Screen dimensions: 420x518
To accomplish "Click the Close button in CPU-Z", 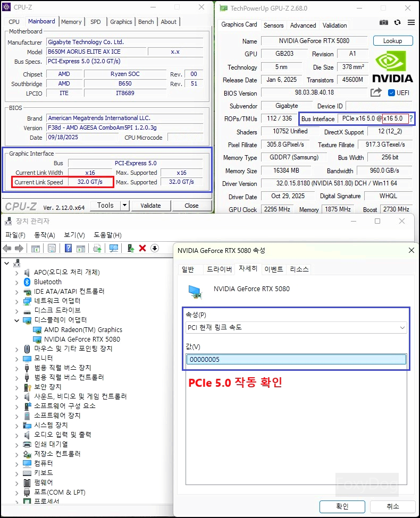I will pos(191,206).
